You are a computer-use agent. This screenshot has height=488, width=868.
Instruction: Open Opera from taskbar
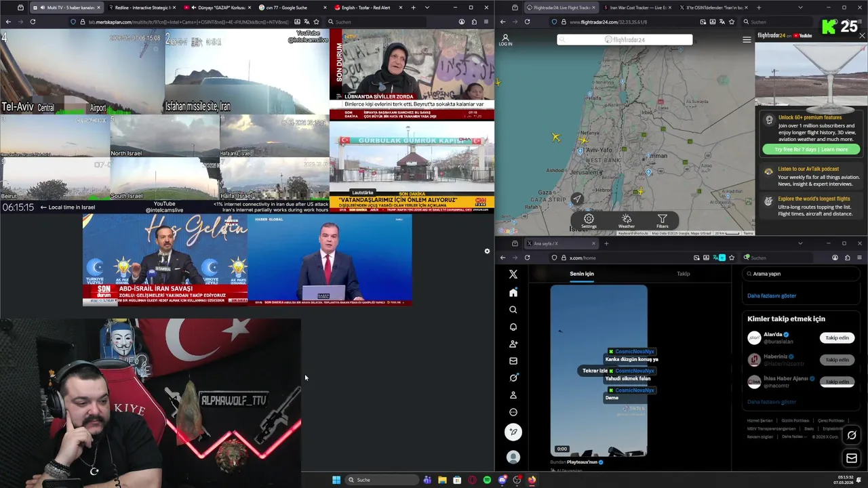[x=473, y=480]
